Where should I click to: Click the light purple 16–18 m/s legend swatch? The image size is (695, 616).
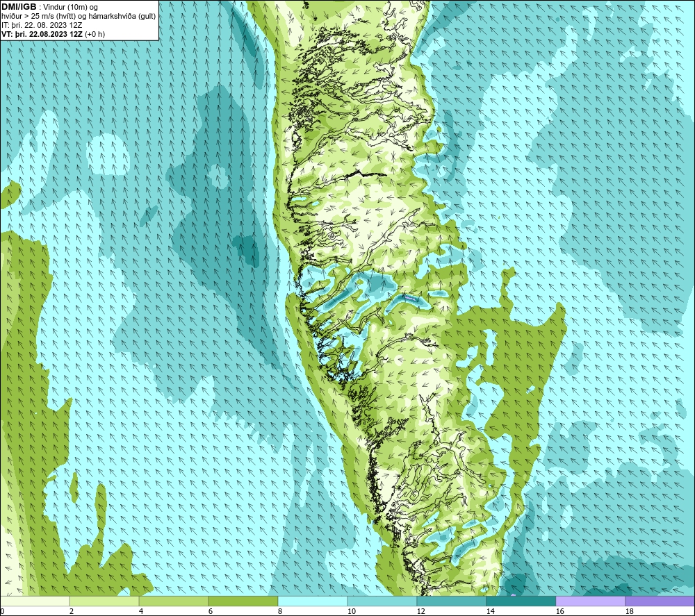[x=590, y=601]
